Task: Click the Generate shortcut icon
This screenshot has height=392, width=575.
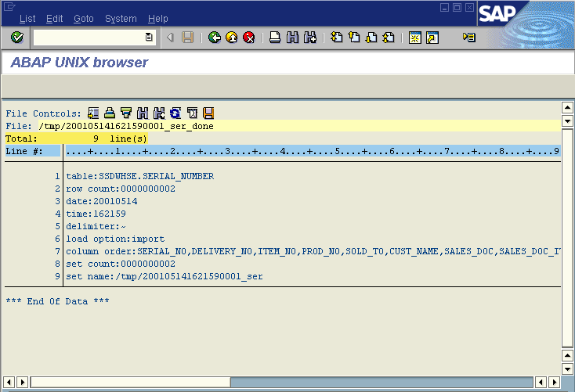Action: [432, 38]
